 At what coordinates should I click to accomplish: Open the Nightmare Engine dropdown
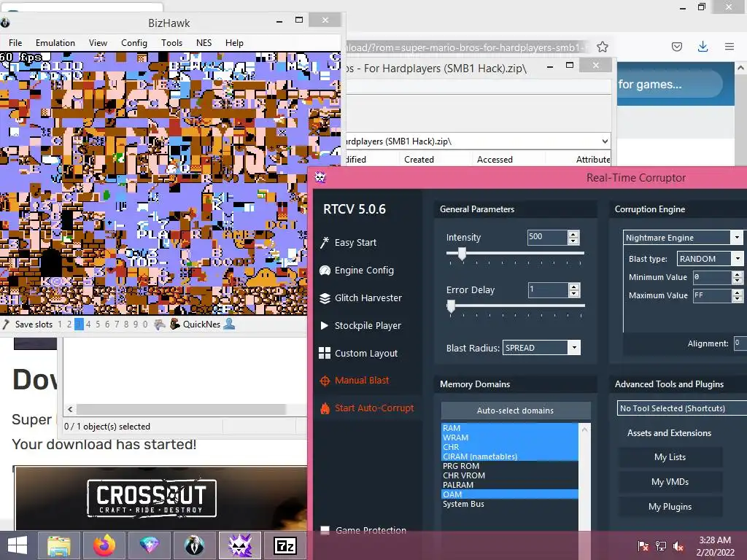(x=737, y=237)
